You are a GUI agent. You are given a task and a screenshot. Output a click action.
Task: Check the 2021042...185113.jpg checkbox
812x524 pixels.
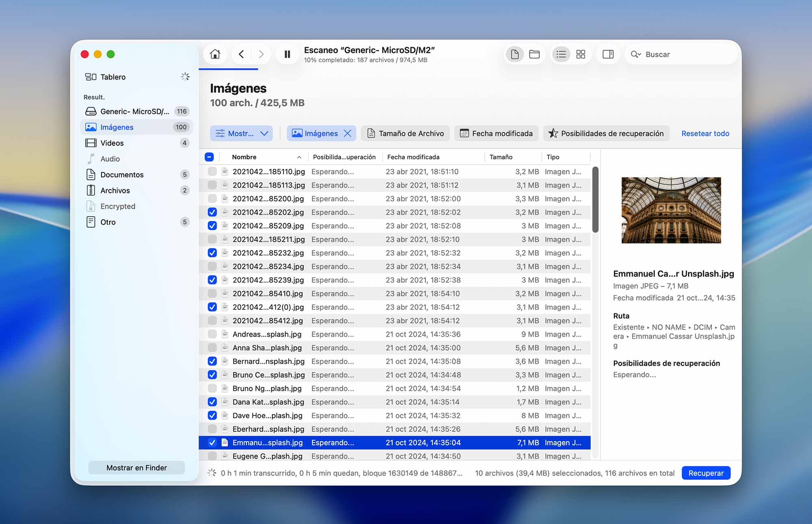point(212,185)
